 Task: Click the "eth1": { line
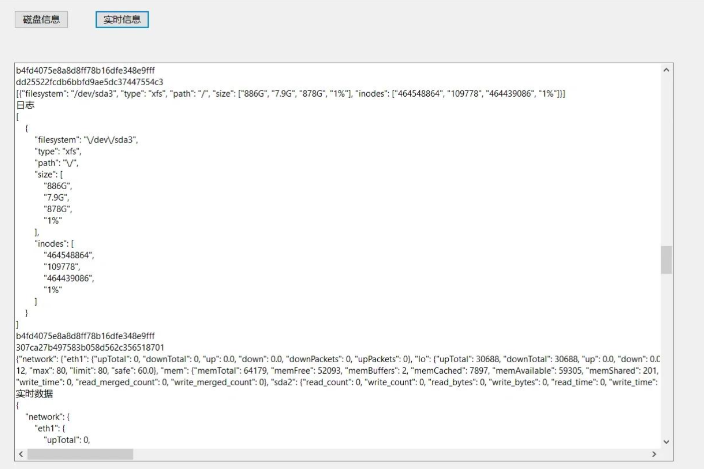(50, 428)
